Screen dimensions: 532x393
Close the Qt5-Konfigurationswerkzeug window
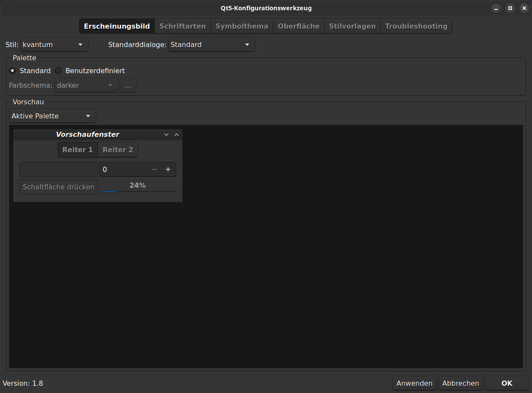(523, 8)
